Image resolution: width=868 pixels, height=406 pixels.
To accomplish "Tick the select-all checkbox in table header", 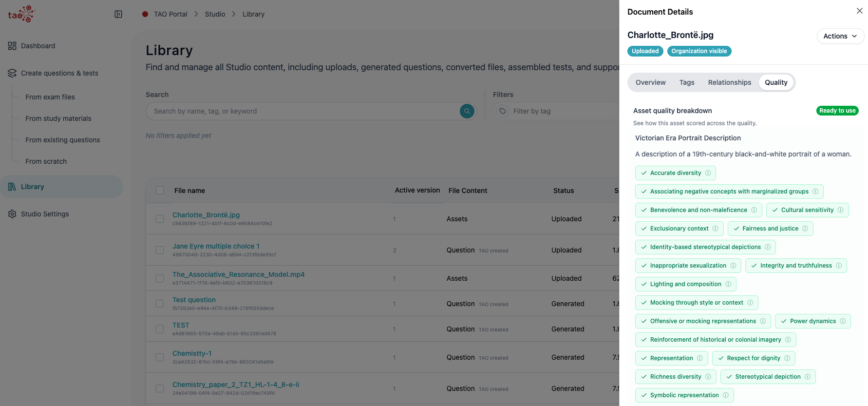I will click(x=160, y=190).
